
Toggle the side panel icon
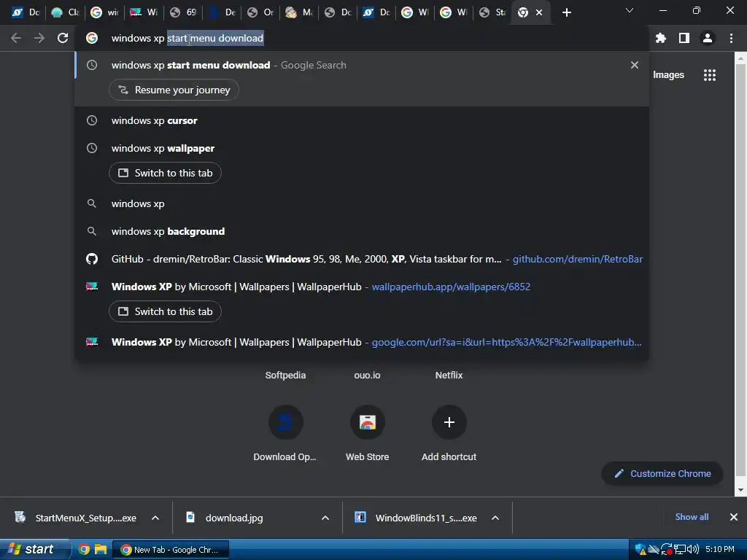pos(684,38)
